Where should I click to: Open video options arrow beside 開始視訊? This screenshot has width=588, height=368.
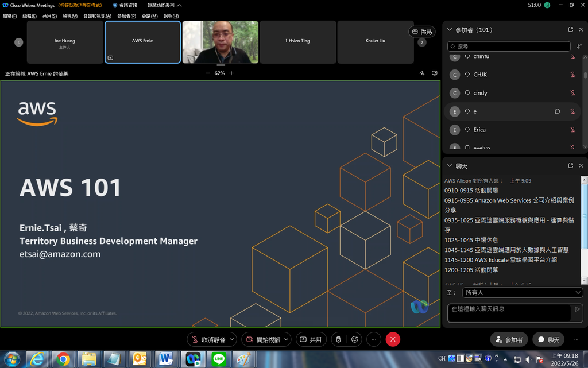tap(287, 339)
